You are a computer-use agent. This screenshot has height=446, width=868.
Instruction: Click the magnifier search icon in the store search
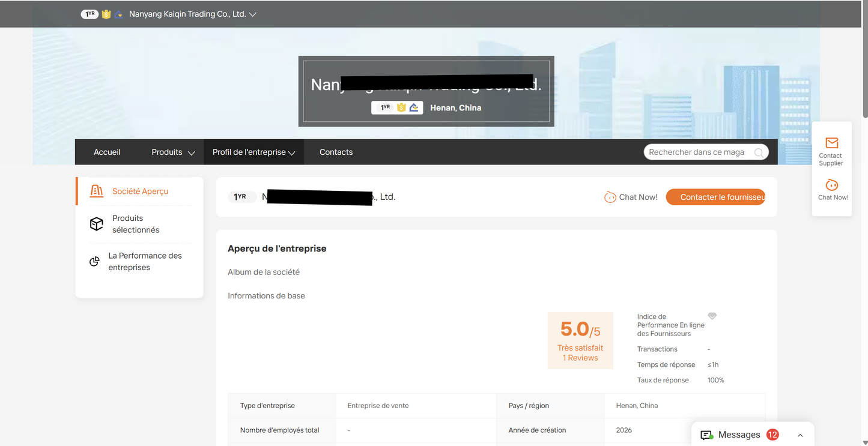759,152
